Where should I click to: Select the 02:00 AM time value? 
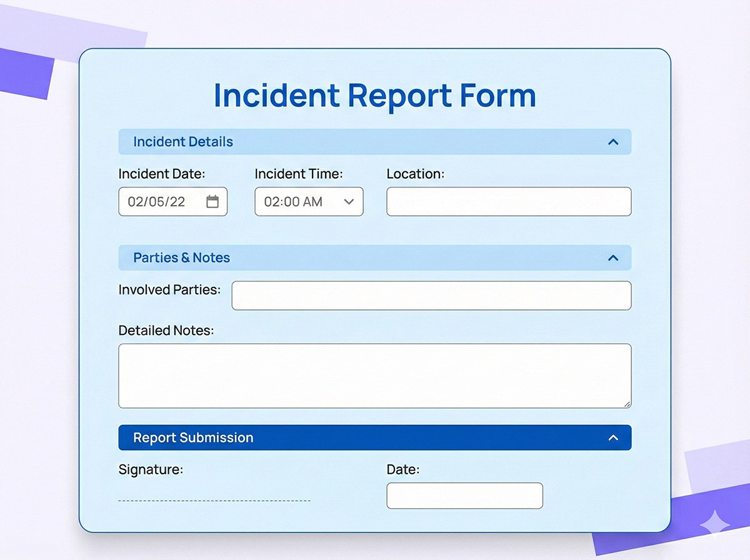292,201
